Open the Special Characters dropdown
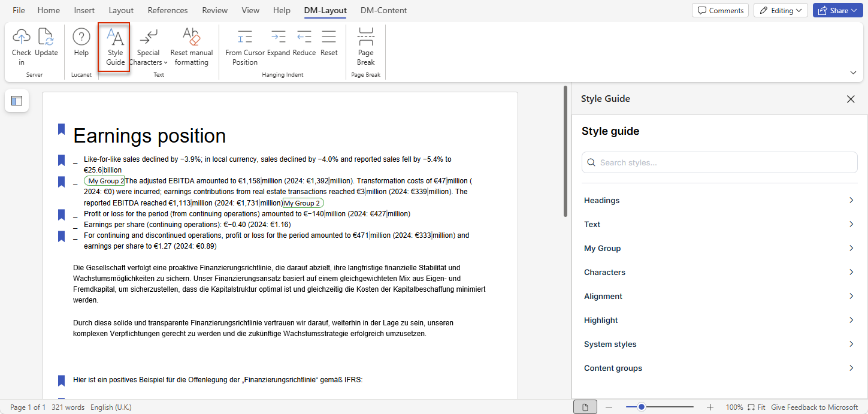 pyautogui.click(x=148, y=47)
